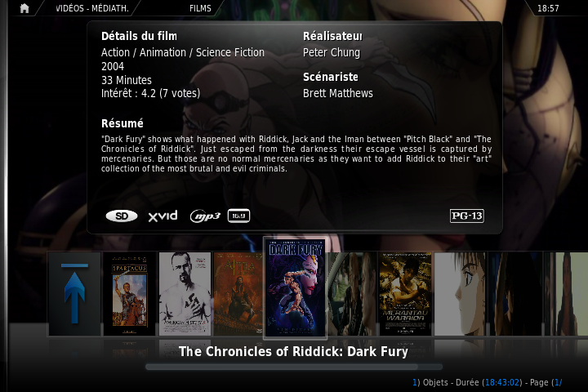
Task: Select the poster right of Dark Fury
Action: (x=352, y=294)
